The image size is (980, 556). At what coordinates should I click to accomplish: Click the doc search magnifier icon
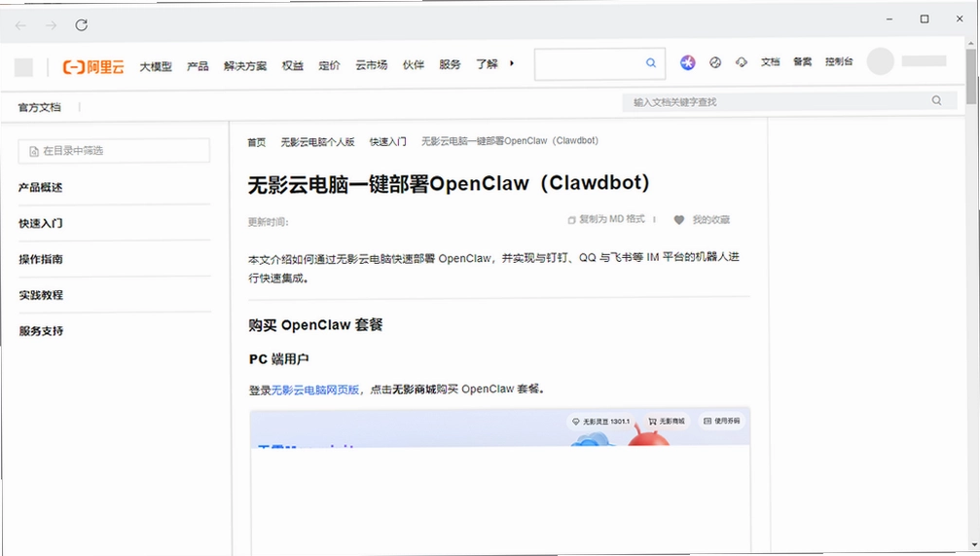pyautogui.click(x=936, y=100)
